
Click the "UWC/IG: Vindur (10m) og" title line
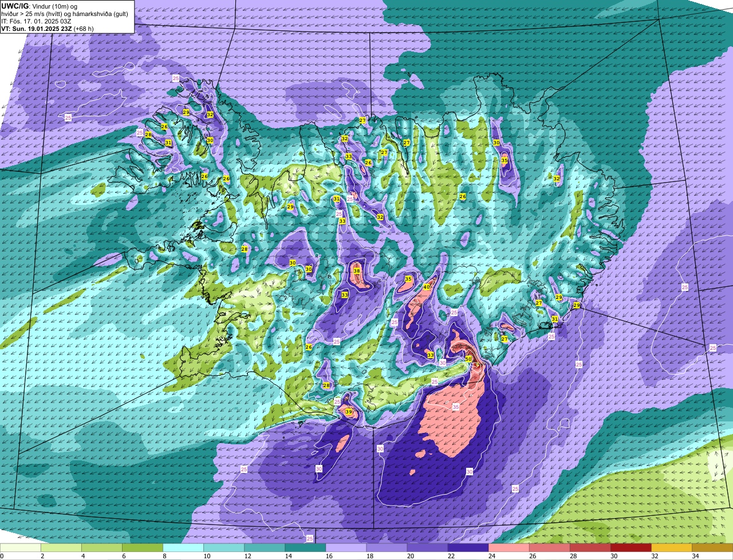39,6
